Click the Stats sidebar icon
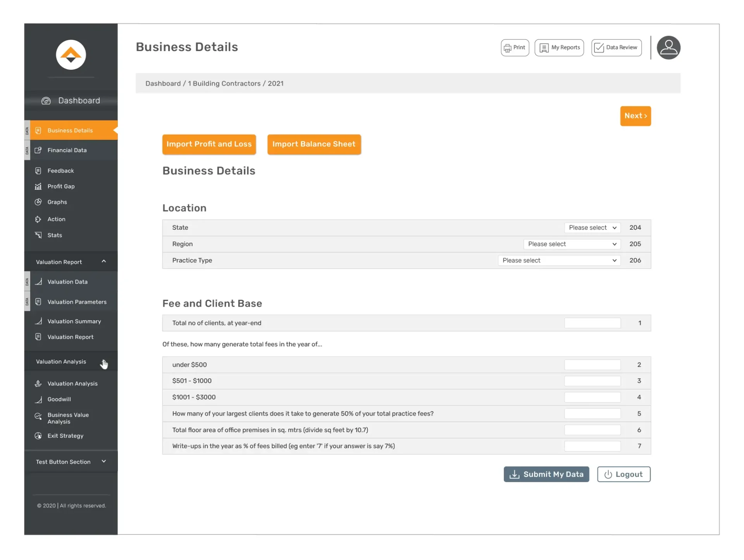This screenshot has height=560, width=744. coord(38,235)
